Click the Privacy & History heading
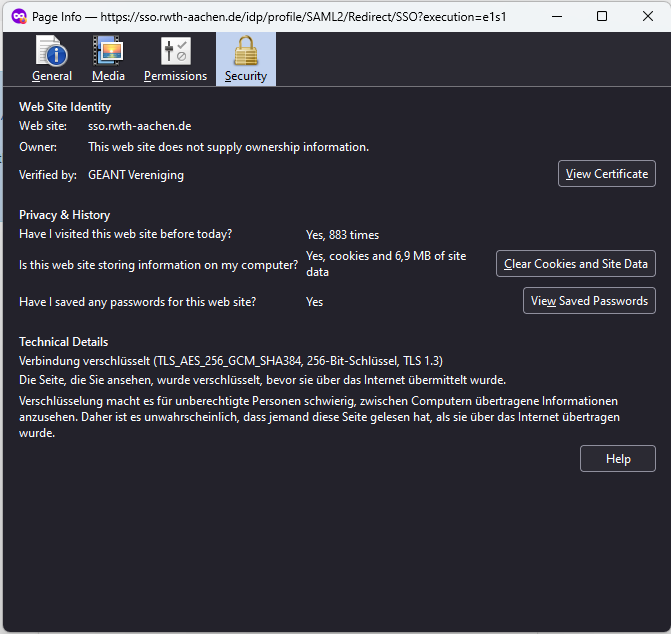The image size is (671, 634). click(64, 215)
